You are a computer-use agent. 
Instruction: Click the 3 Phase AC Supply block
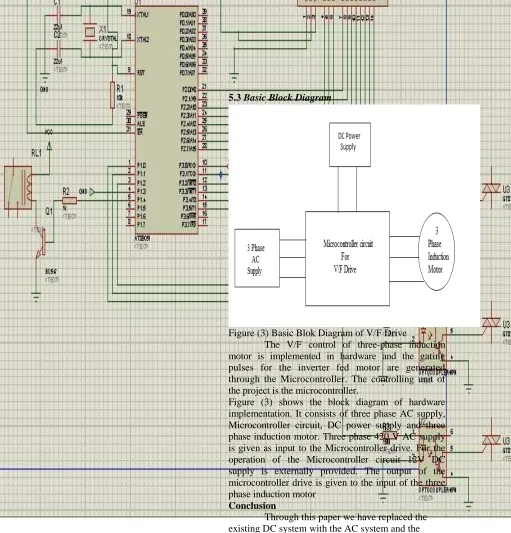pyautogui.click(x=257, y=258)
